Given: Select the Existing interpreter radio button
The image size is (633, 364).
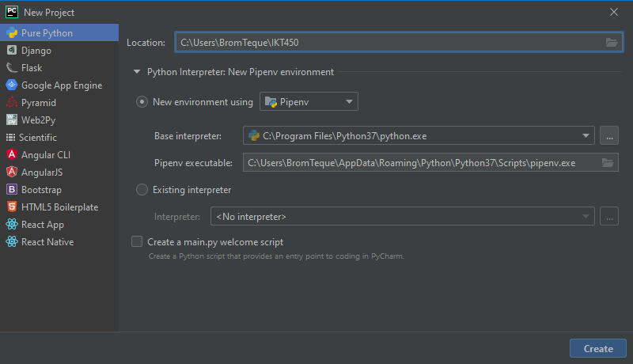Looking at the screenshot, I should pyautogui.click(x=142, y=190).
